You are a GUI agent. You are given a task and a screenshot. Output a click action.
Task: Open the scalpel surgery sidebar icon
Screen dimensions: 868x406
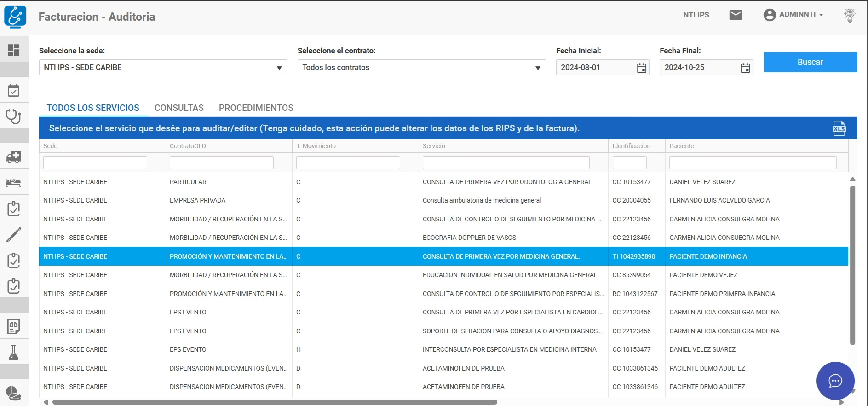14,235
